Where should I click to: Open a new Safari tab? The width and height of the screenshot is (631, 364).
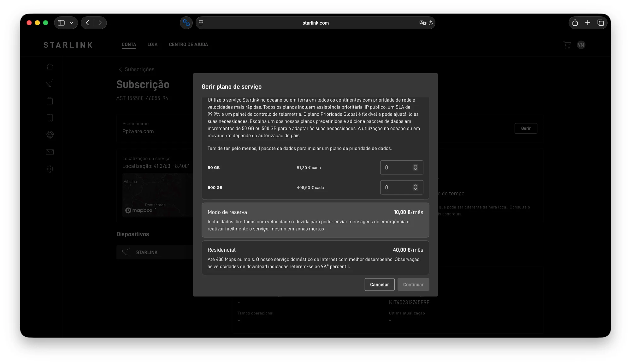(587, 23)
